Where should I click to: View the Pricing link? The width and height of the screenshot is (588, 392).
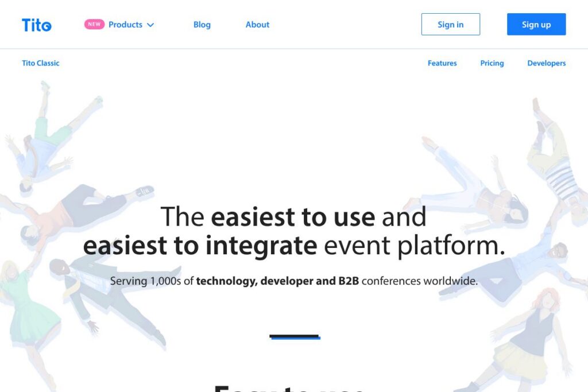point(492,63)
